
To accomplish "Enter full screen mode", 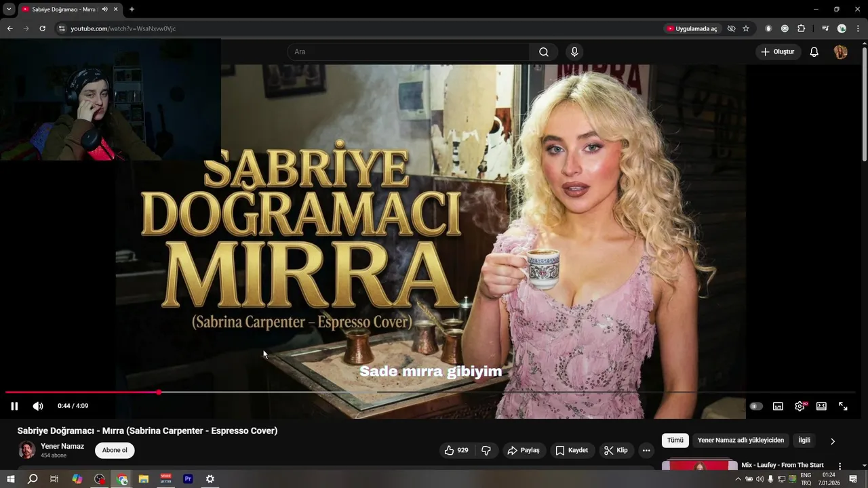I will pos(843,406).
